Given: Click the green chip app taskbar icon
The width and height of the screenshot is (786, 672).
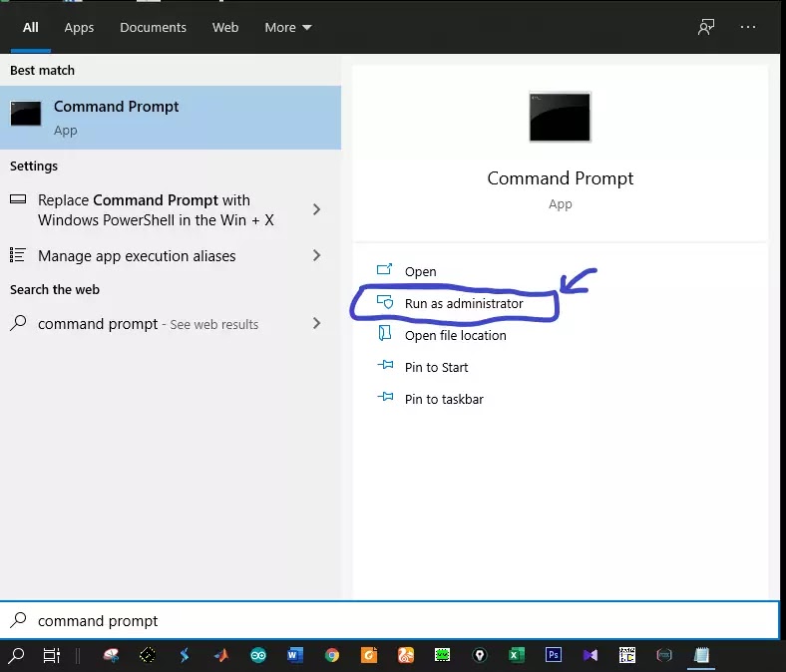Looking at the screenshot, I should pos(442,655).
